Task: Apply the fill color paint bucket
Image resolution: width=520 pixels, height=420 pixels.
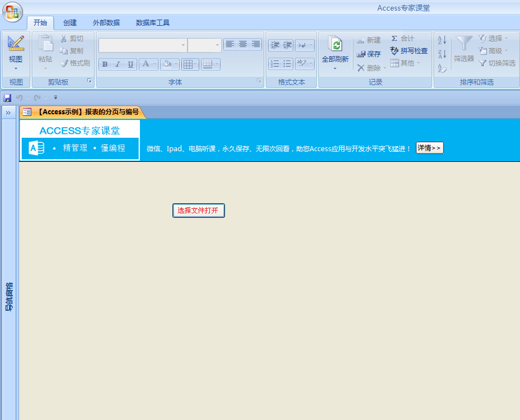Action: click(x=167, y=64)
